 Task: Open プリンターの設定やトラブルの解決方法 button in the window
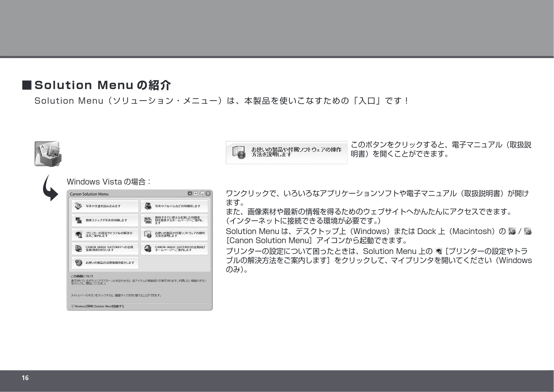click(x=105, y=235)
